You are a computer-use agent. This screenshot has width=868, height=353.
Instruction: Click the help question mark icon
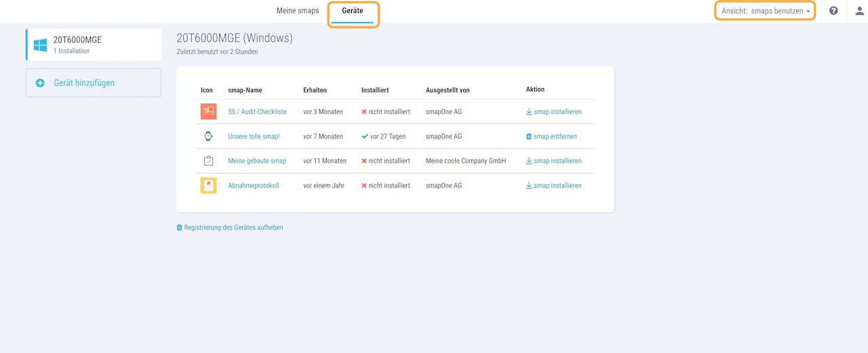(833, 11)
